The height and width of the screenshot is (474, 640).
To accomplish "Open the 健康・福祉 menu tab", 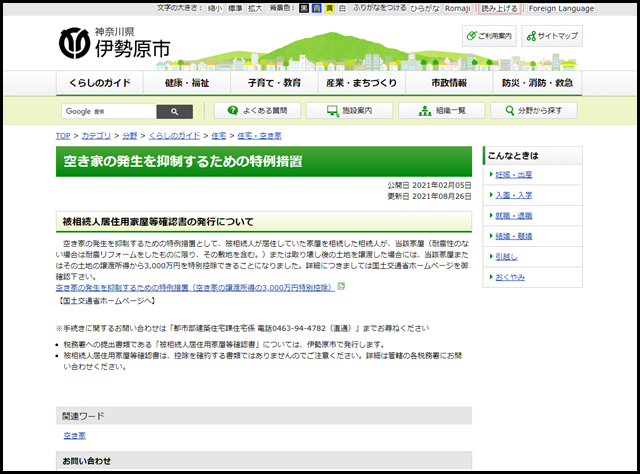I will click(x=187, y=83).
